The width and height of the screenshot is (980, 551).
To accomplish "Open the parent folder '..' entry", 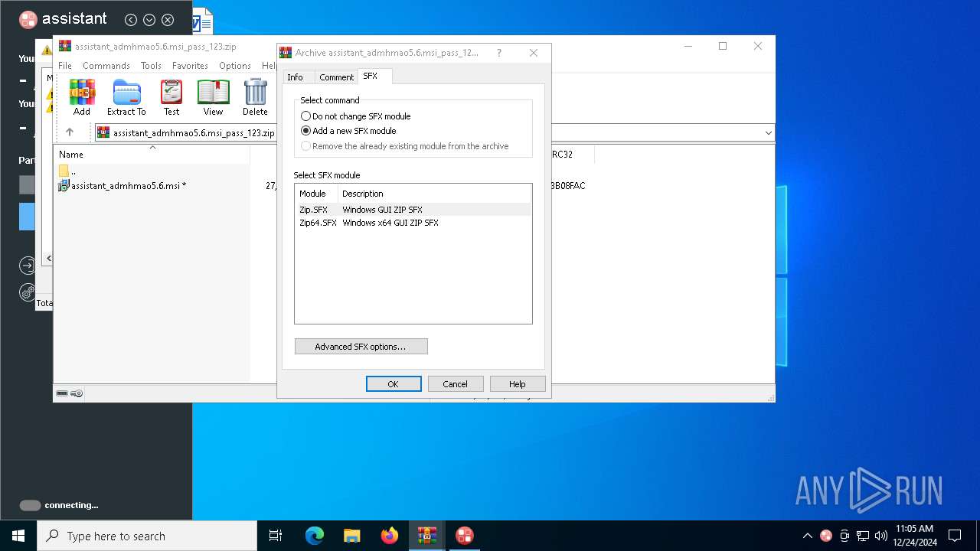I will pos(68,171).
